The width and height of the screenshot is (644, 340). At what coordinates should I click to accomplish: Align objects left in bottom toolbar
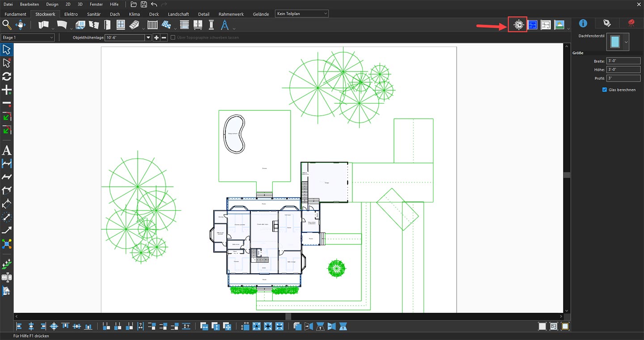(19, 327)
